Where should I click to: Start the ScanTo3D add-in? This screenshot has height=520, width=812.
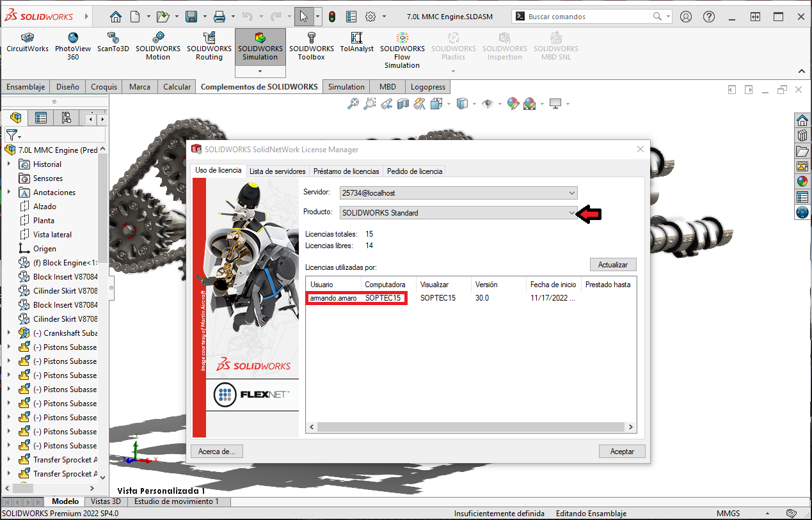click(113, 43)
